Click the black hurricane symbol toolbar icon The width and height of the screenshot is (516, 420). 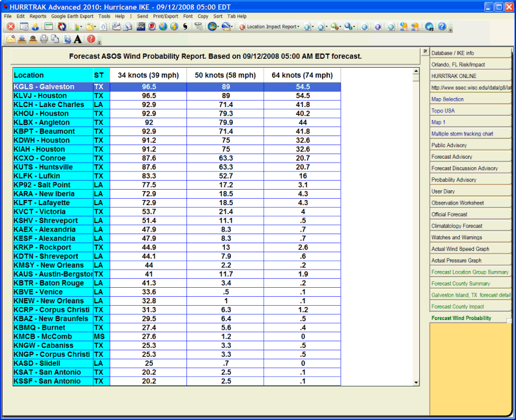click(x=185, y=26)
